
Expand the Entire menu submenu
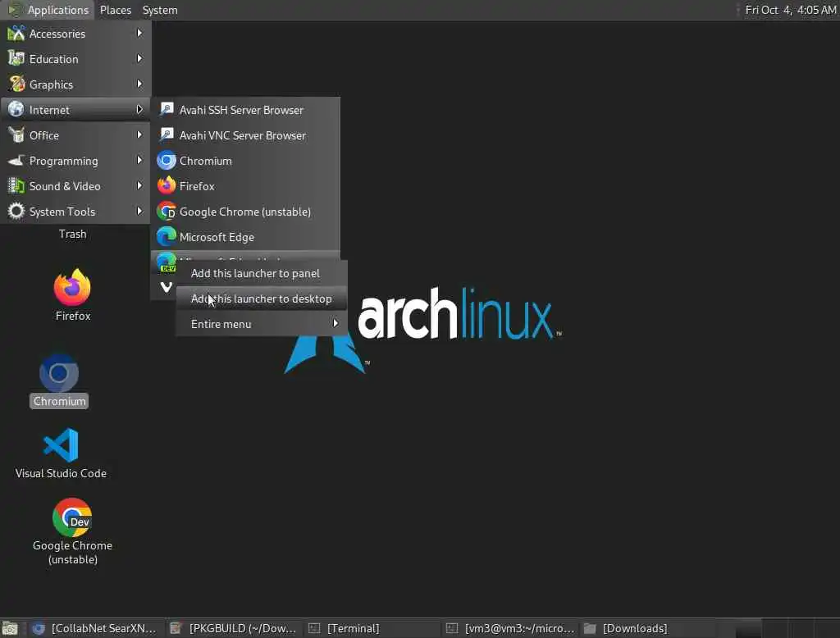point(262,324)
